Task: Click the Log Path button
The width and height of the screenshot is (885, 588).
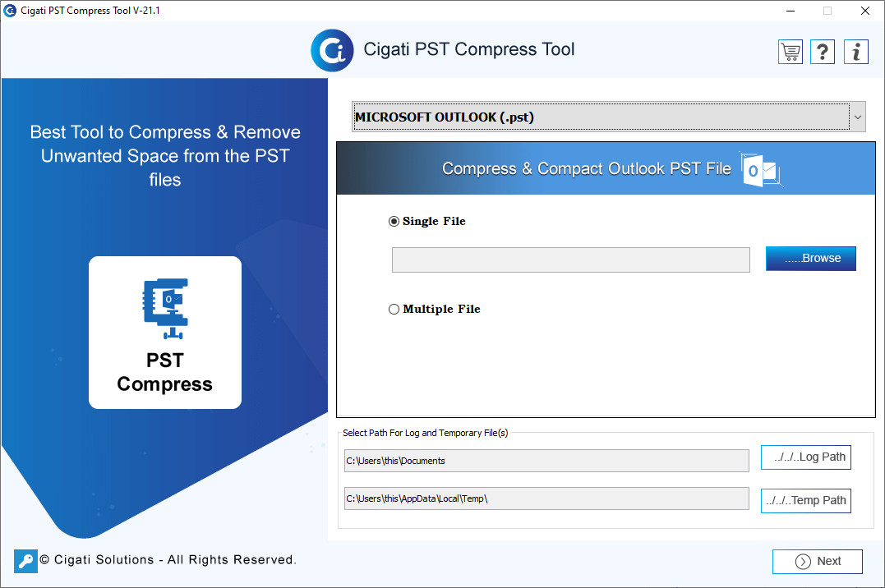Action: tap(806, 457)
